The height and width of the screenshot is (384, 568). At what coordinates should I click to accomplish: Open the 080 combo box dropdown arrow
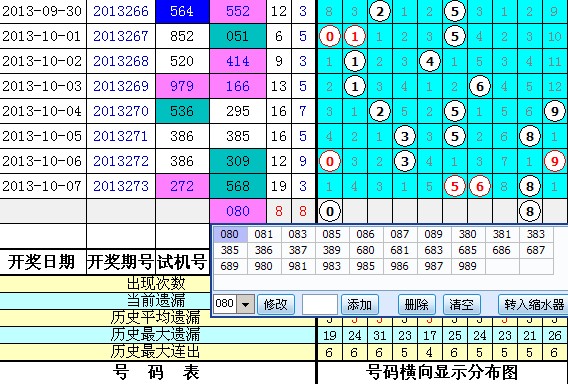pyautogui.click(x=246, y=304)
